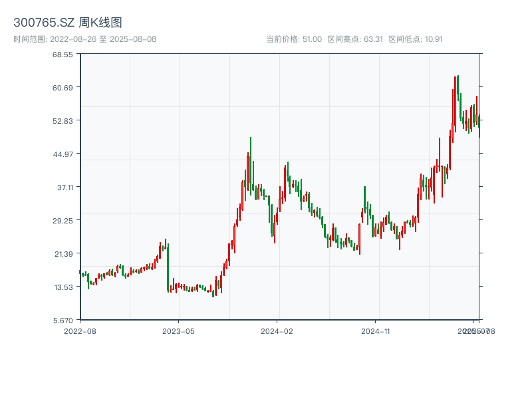Click the 区间低点: 10.91 label

point(416,39)
